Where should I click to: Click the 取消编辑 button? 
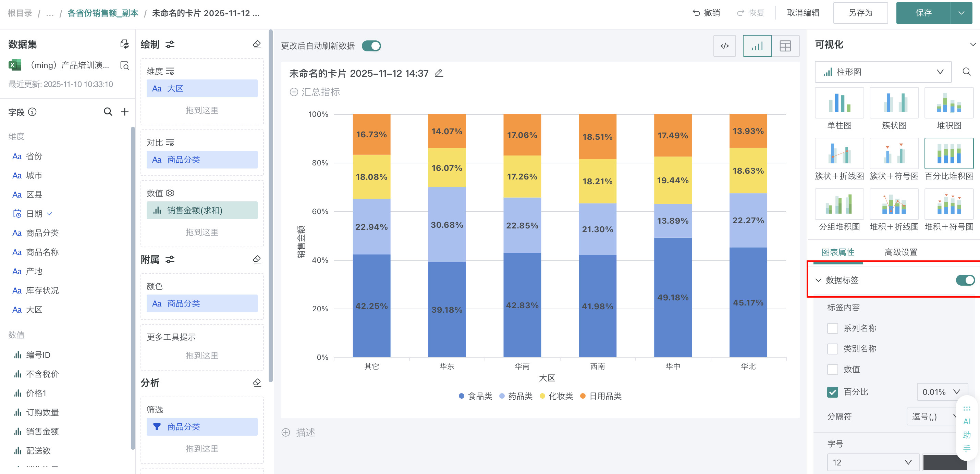(803, 13)
